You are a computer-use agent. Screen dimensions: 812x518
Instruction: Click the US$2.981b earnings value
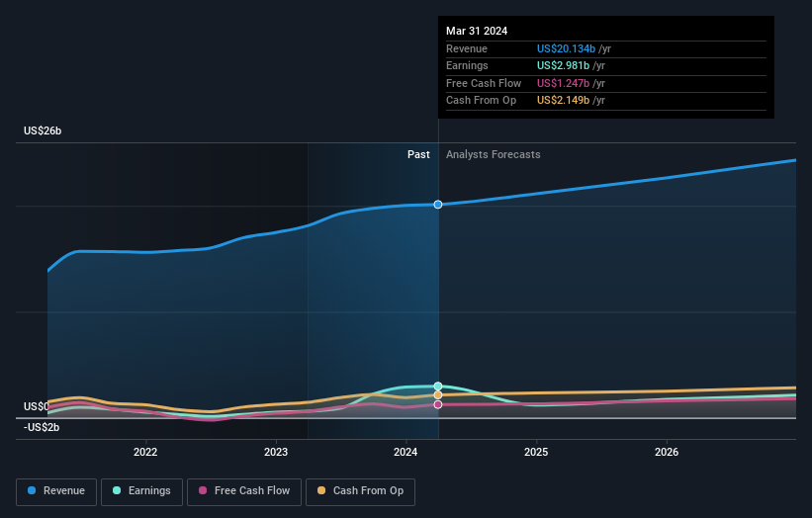(x=563, y=65)
